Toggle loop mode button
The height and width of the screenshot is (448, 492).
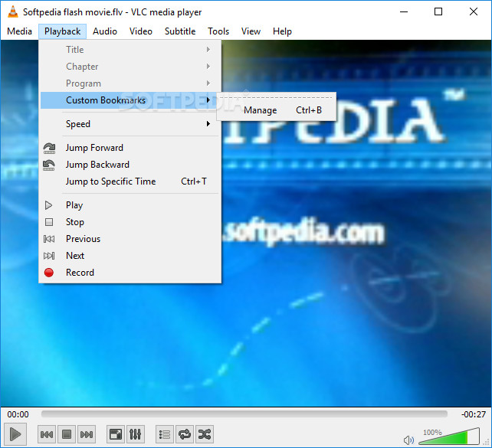point(185,434)
